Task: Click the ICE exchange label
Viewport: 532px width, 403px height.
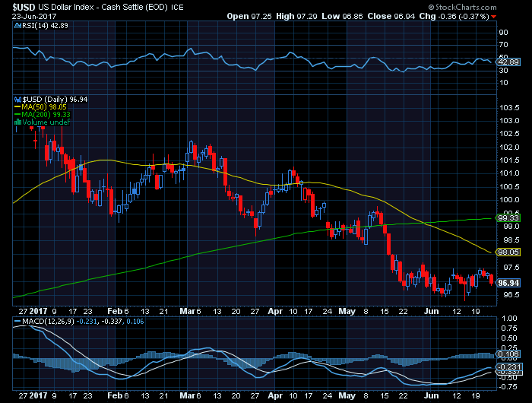Action: click(177, 8)
